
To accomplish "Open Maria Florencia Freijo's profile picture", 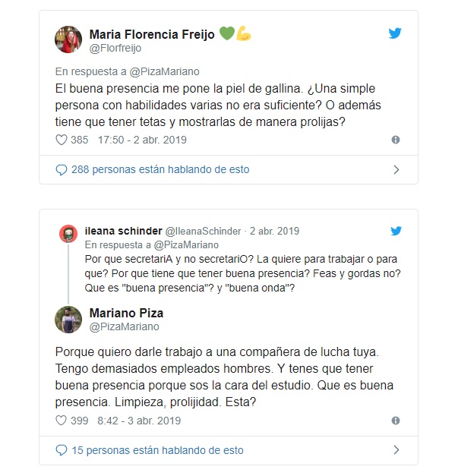I will 68,40.
